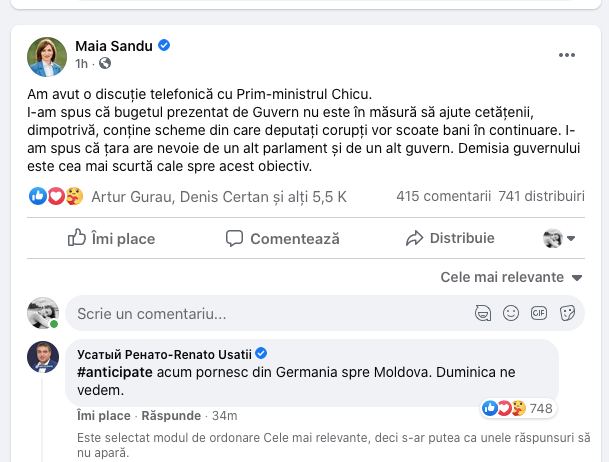Open Maia Sandu's profile picture
Image resolution: width=609 pixels, height=462 pixels.
[x=47, y=55]
